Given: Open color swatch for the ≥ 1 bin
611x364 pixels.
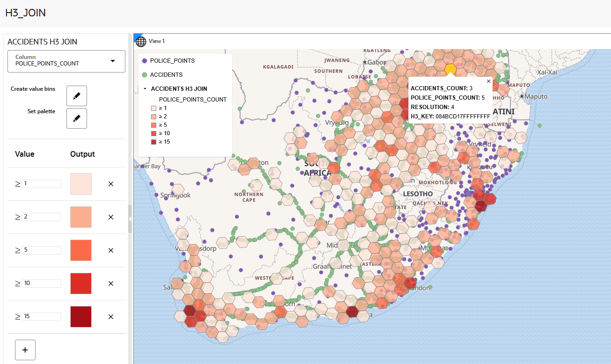Looking at the screenshot, I should [x=81, y=184].
